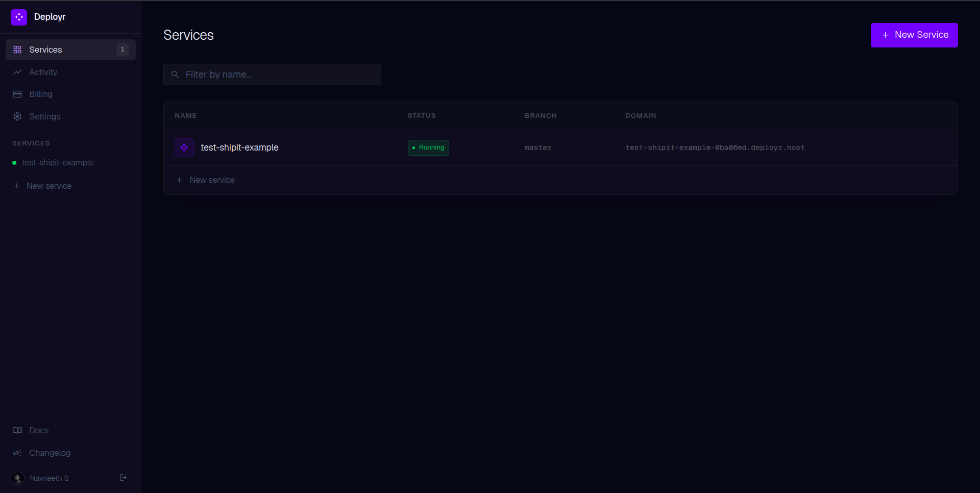Go to Billing section
The image size is (980, 493).
click(70, 94)
